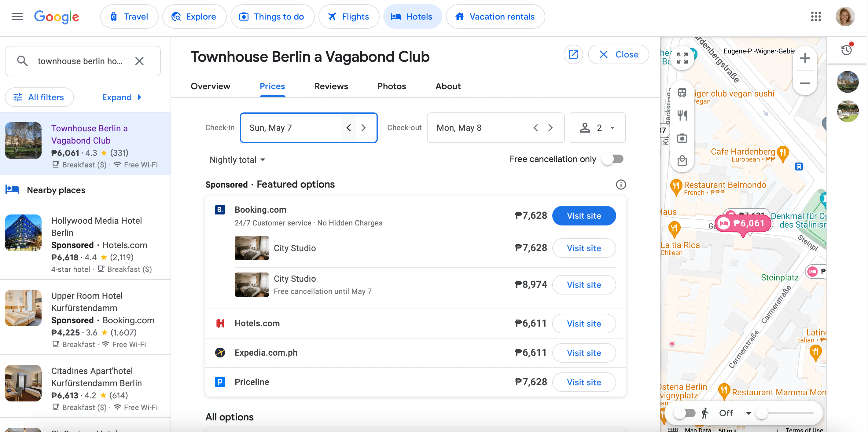Move check-out date one day later

tap(550, 128)
